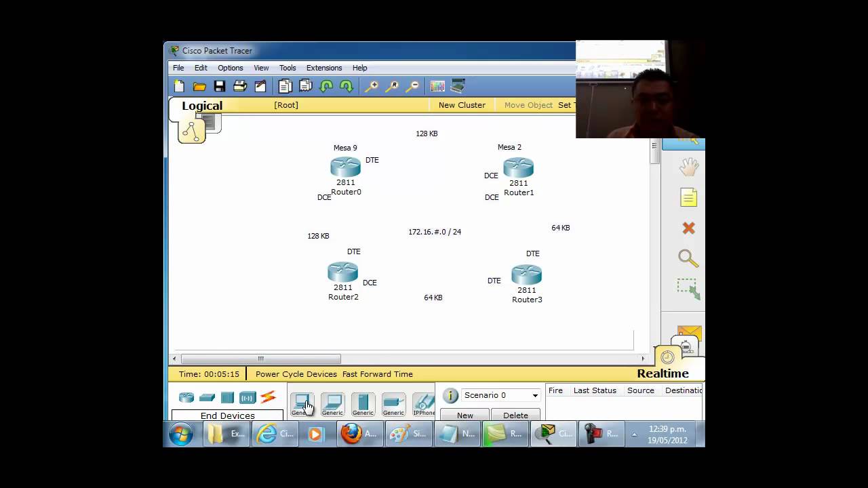This screenshot has width=868, height=488.
Task: Click the [Root] navigation label
Action: 286,105
